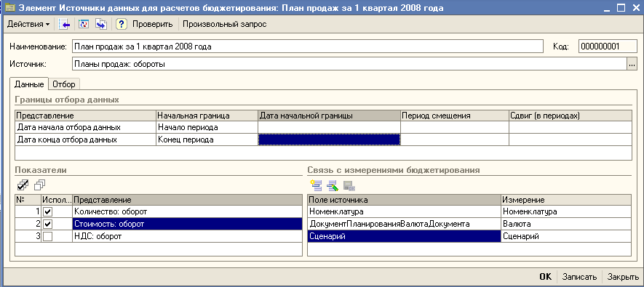Open the Действия dropdown menu
The width and height of the screenshot is (644, 287).
[x=28, y=24]
